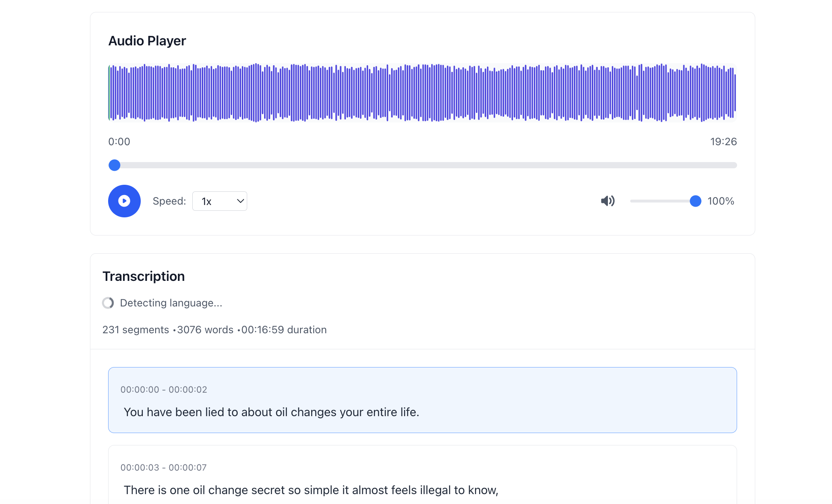Click the Transcription section heading
This screenshot has height=504, width=832.
tap(143, 276)
